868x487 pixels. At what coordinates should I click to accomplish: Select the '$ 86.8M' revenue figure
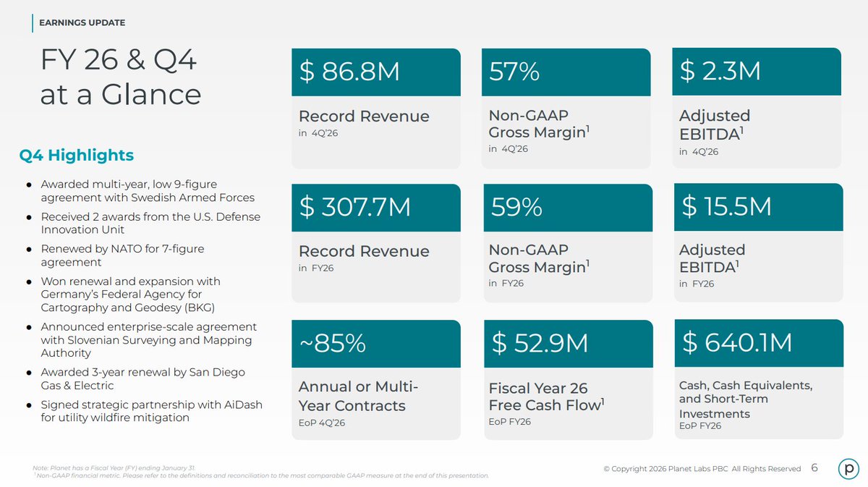click(x=350, y=72)
